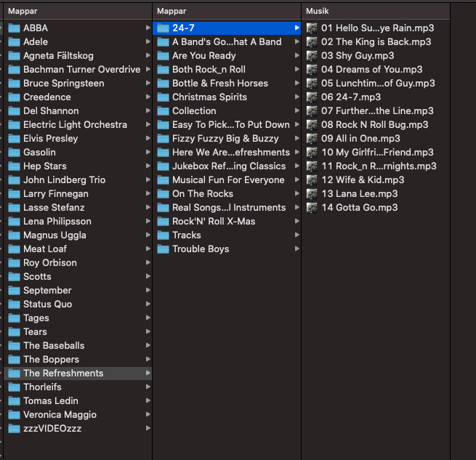476x460 pixels.
Task: Click the Roy Orbison folder icon
Action: pyautogui.click(x=14, y=263)
